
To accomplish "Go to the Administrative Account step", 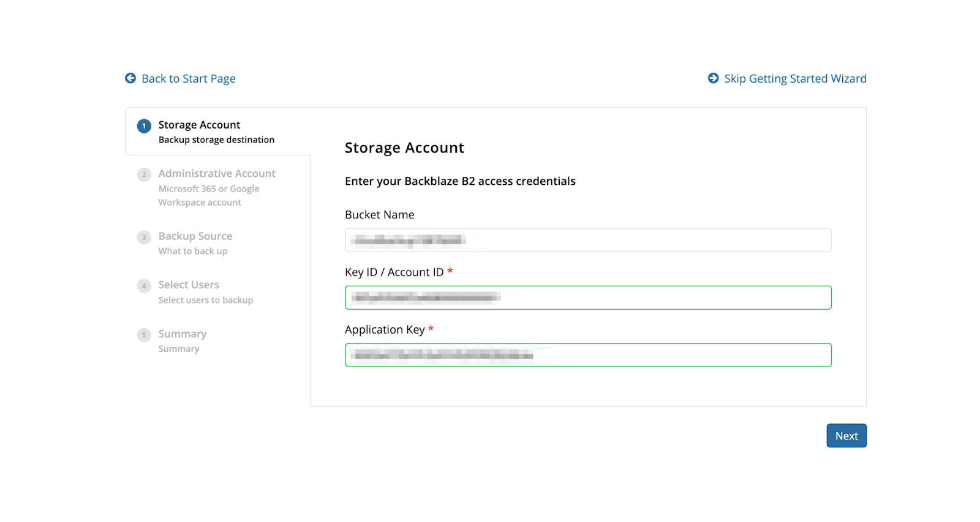I will click(x=217, y=174).
